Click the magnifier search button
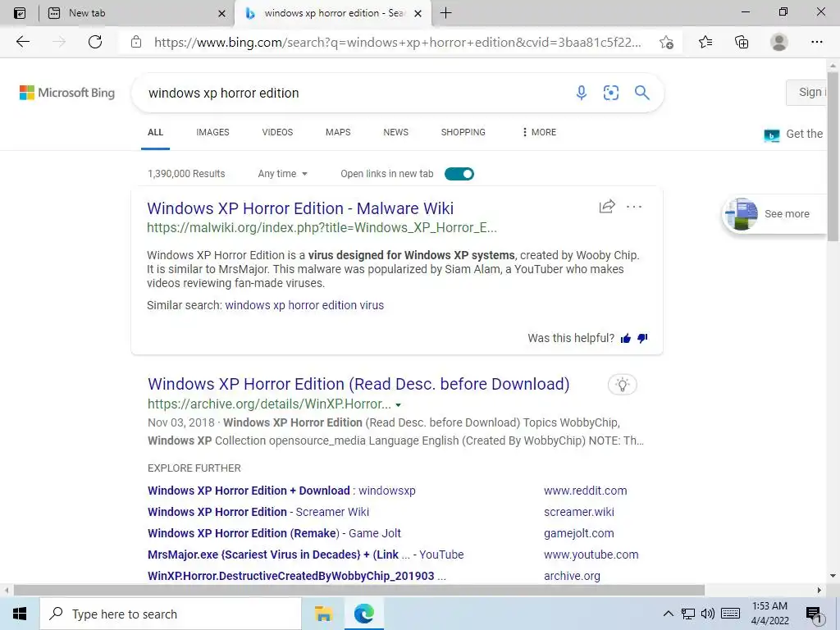 pyautogui.click(x=641, y=93)
